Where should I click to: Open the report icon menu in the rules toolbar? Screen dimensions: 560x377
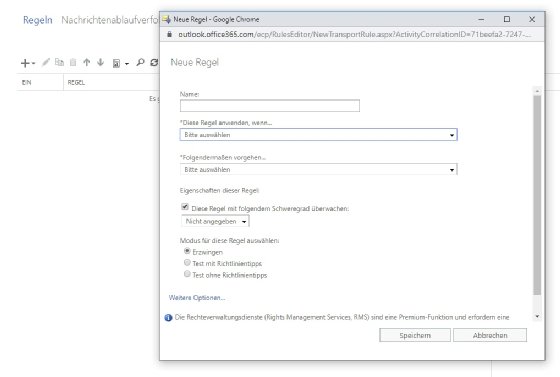click(x=116, y=64)
